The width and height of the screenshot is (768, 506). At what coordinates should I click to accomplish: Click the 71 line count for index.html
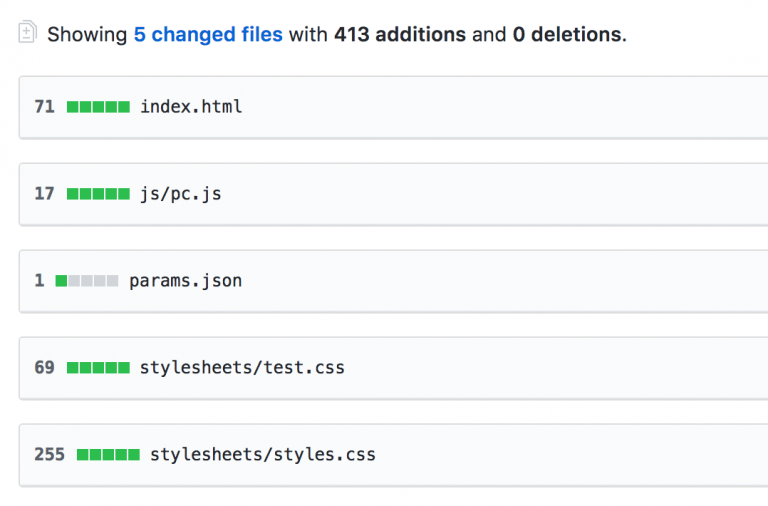(44, 106)
